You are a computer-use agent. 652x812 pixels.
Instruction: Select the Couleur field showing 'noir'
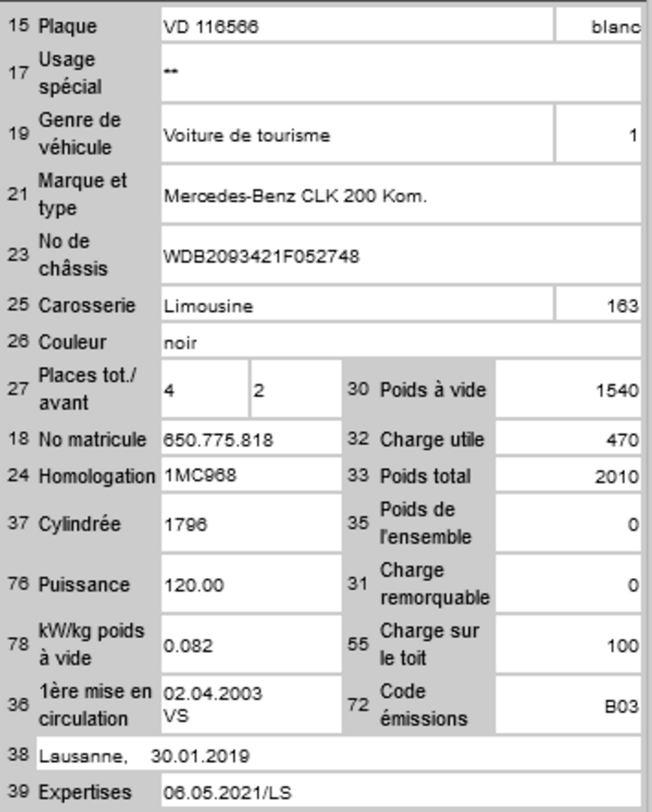coord(400,342)
